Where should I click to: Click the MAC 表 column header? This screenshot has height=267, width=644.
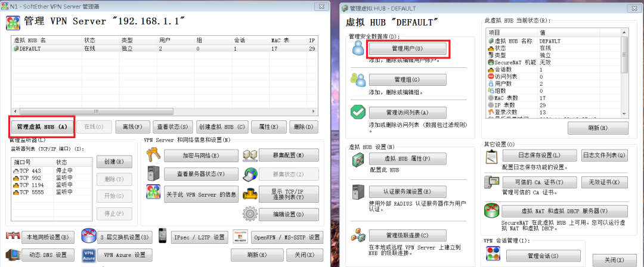(x=287, y=41)
